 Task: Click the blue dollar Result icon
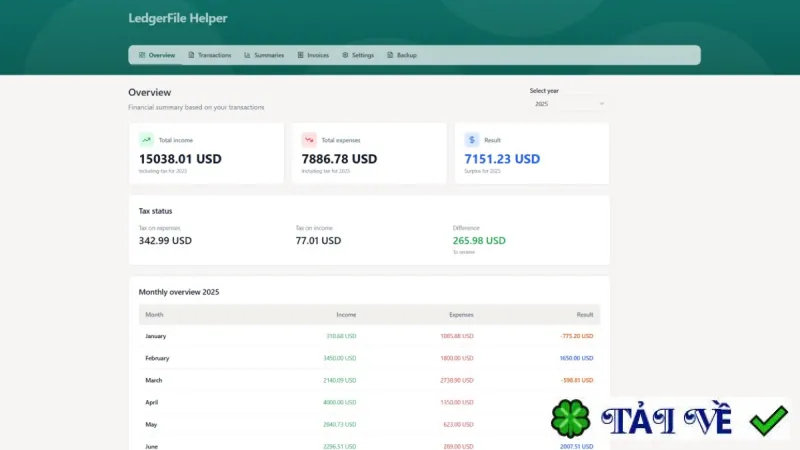[472, 140]
